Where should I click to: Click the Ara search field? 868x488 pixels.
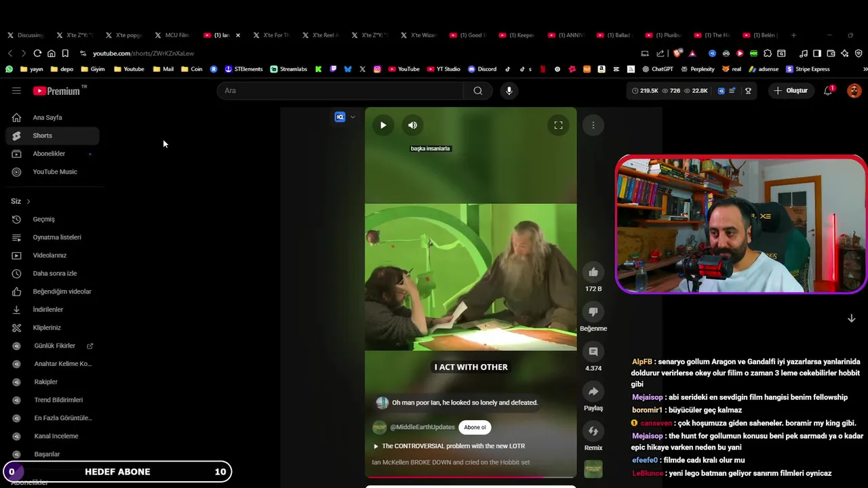coord(340,91)
